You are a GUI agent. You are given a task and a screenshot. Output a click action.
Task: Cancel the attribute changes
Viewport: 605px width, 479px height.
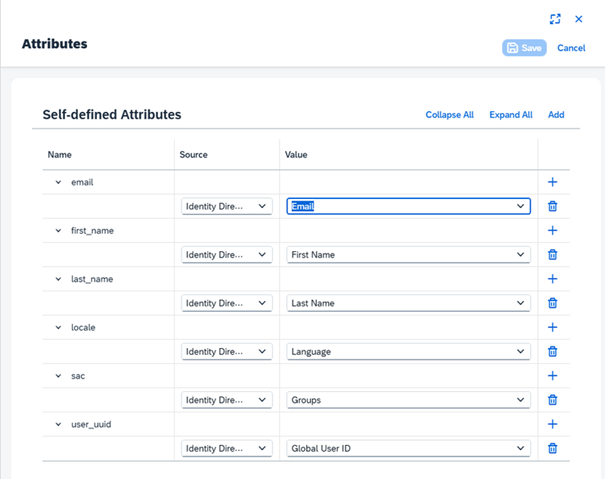coord(571,48)
